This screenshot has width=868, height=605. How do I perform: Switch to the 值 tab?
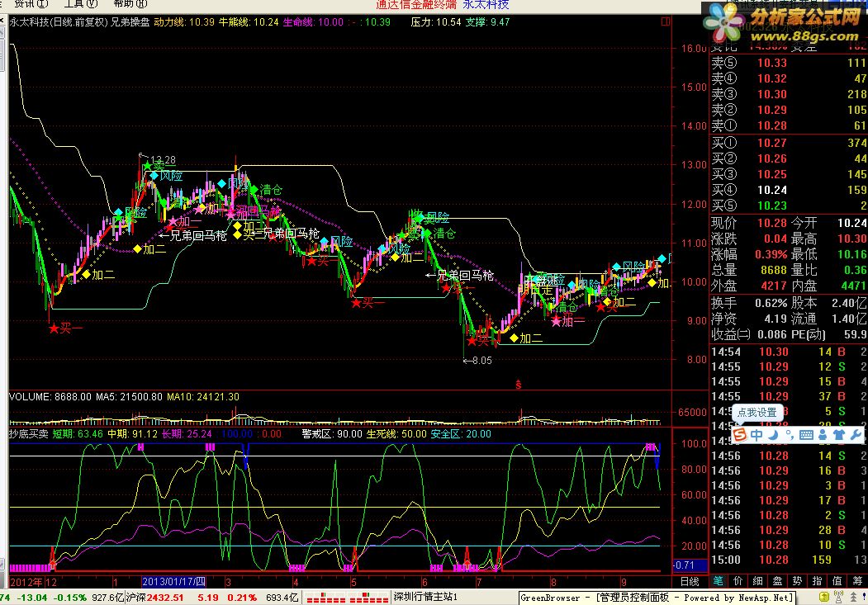click(837, 581)
